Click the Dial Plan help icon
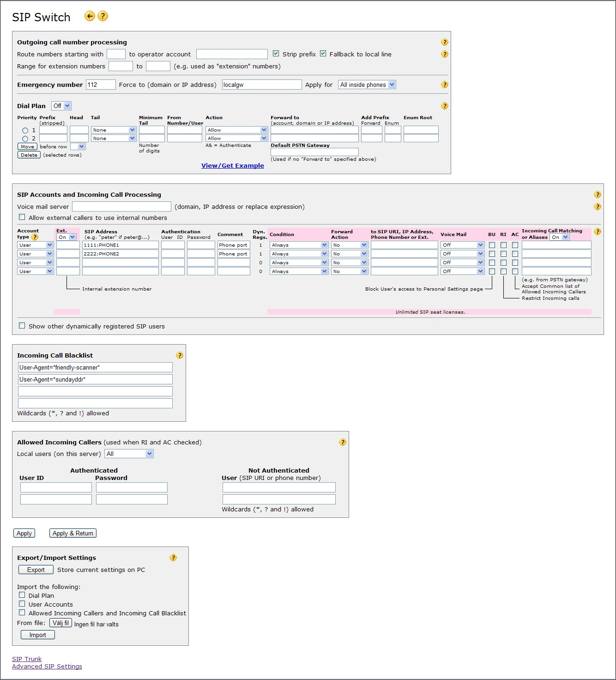This screenshot has width=616, height=680. tap(444, 106)
